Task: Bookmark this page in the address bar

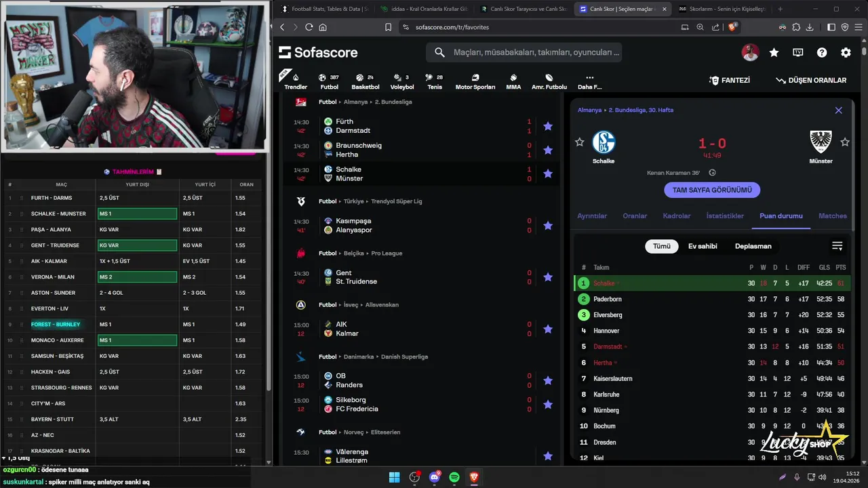Action: pos(388,27)
